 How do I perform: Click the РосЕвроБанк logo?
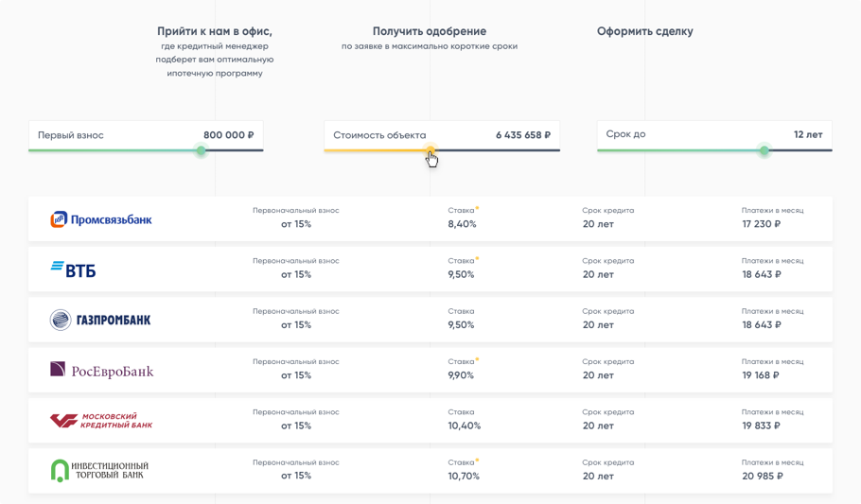coord(101,371)
